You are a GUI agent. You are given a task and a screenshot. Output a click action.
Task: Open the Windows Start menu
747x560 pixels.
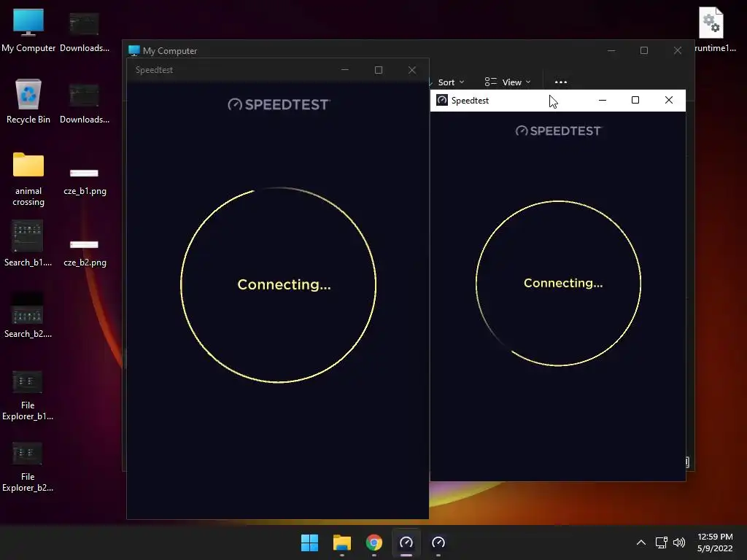tap(309, 542)
